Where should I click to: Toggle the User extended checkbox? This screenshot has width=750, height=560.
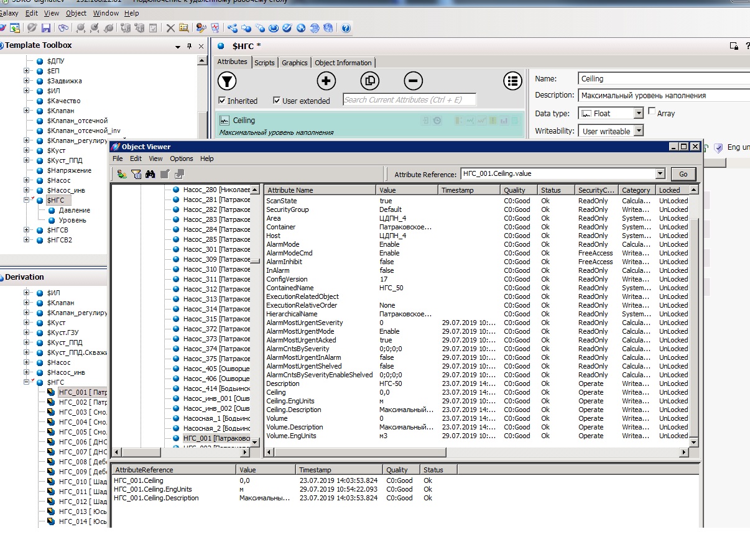277,101
